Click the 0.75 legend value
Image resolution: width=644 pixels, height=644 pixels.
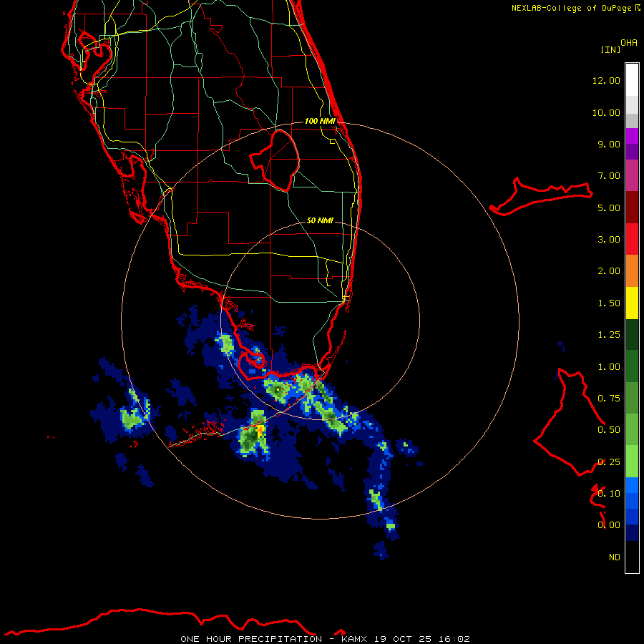click(609, 399)
